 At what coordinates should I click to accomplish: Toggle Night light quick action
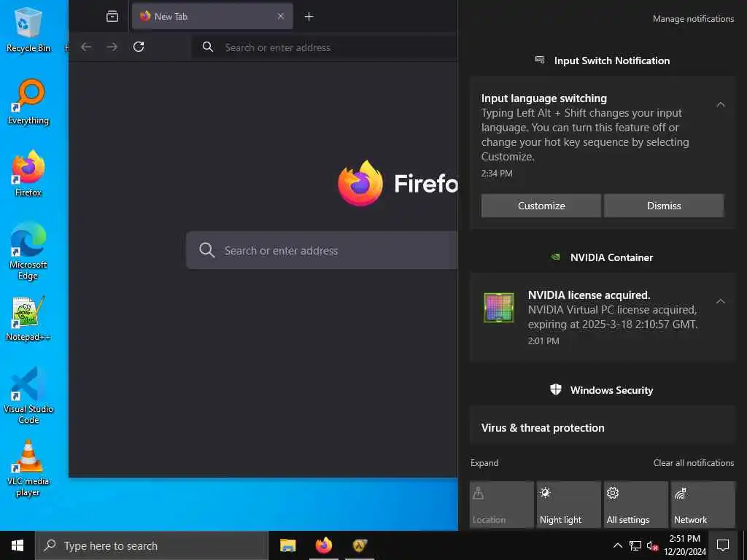569,505
